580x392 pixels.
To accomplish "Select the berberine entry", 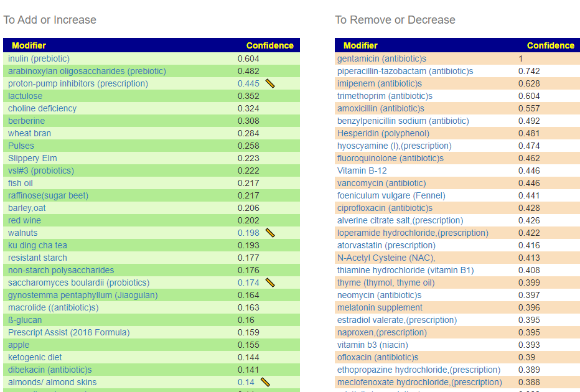I will point(26,121).
